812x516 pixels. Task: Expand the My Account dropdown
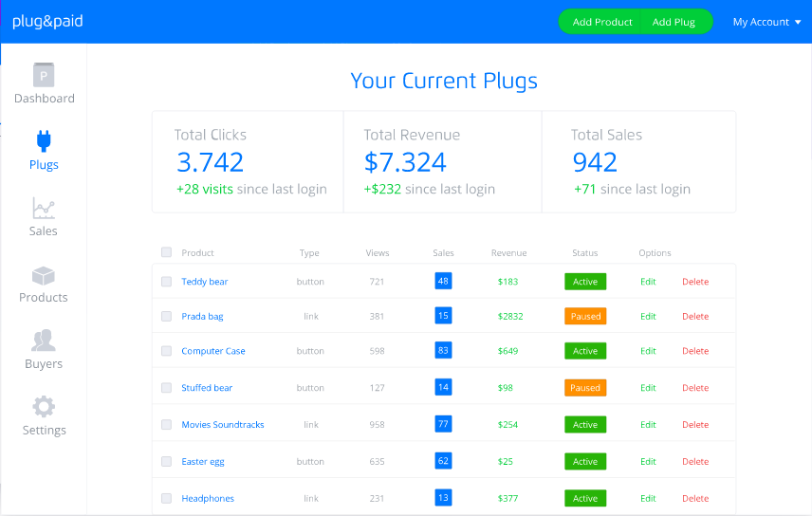tap(767, 22)
